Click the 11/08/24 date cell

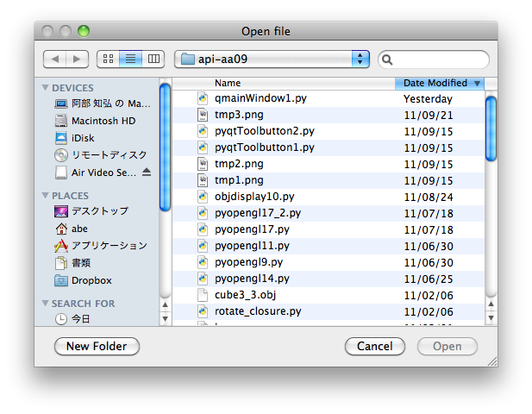tap(429, 198)
